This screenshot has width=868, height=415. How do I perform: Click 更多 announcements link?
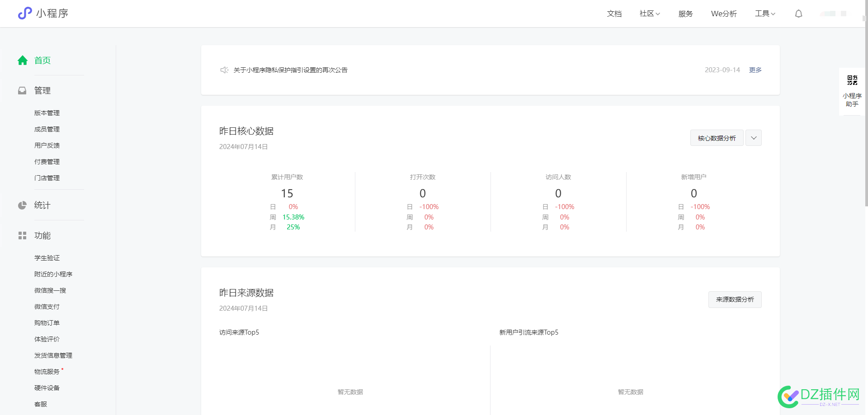755,70
